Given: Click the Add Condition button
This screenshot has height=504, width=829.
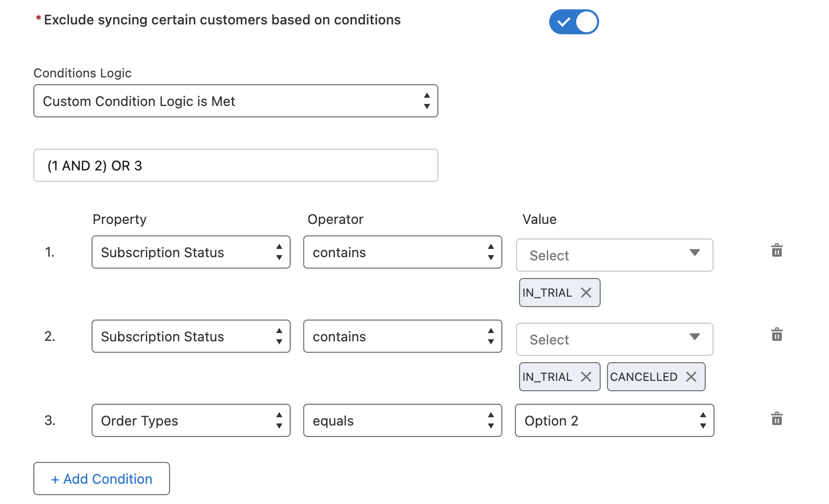Looking at the screenshot, I should [x=101, y=479].
